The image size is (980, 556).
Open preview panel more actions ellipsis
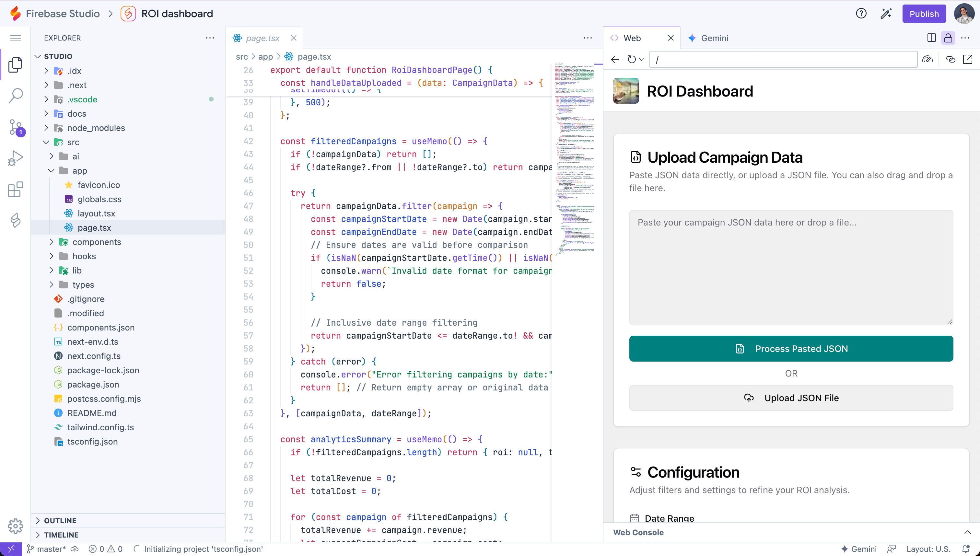pyautogui.click(x=965, y=38)
